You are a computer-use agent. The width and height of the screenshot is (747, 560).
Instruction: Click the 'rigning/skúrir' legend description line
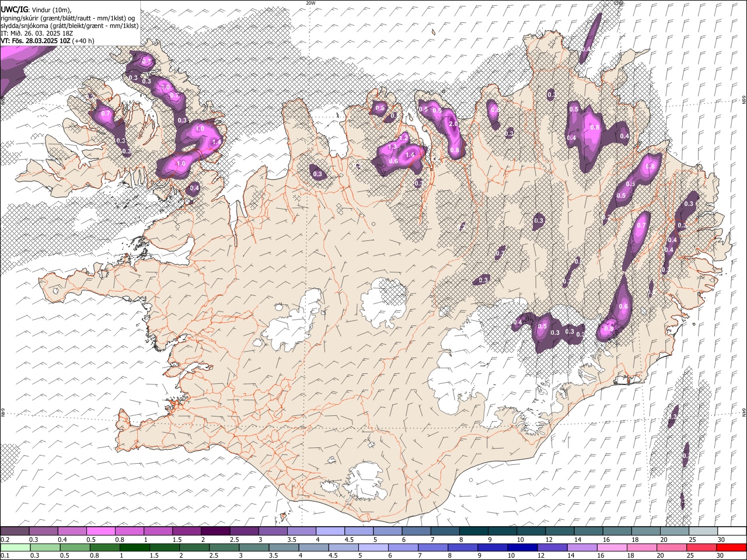[68, 18]
